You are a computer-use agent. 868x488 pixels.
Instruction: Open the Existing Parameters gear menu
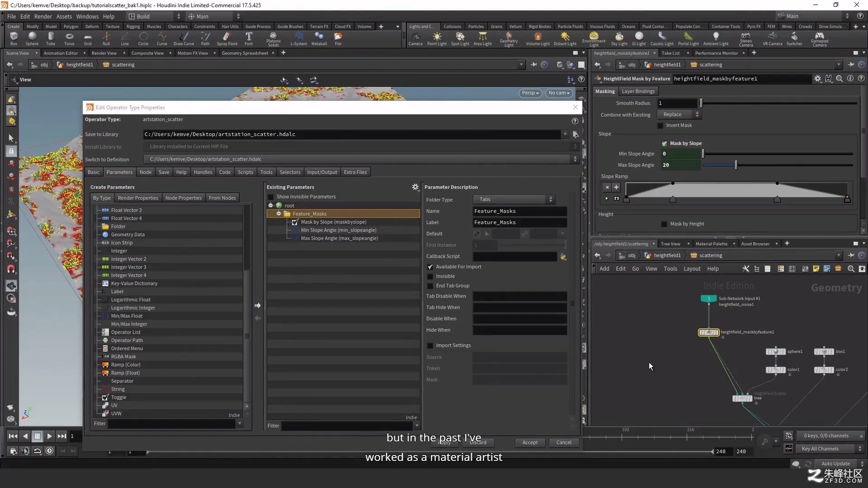tap(415, 187)
